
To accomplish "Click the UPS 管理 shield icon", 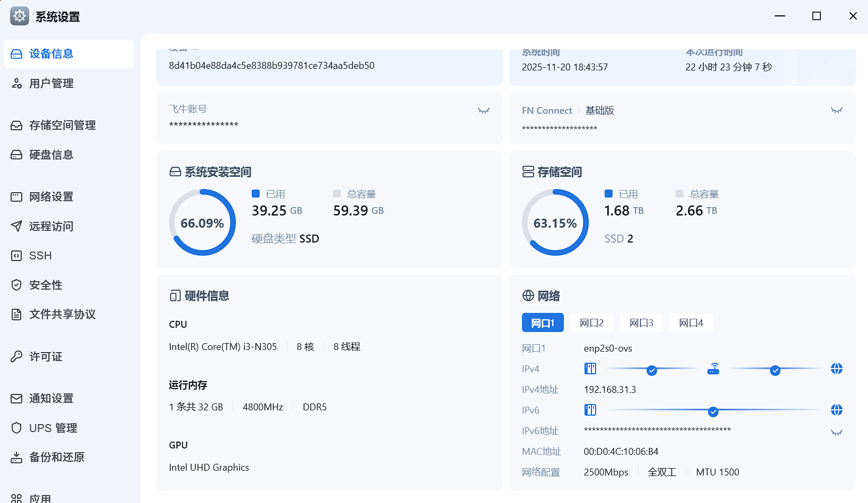I will [16, 428].
